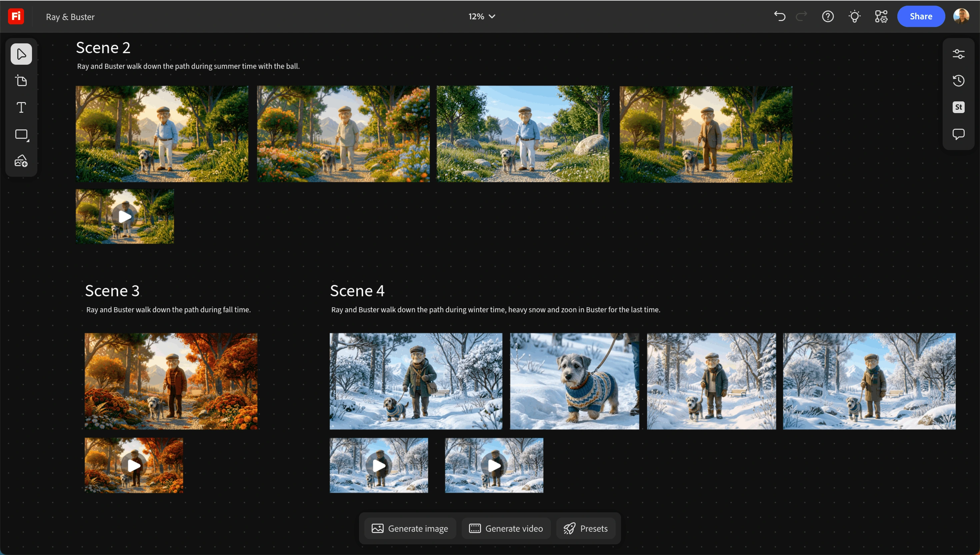Click the Share button
The width and height of the screenshot is (980, 555).
tap(921, 16)
